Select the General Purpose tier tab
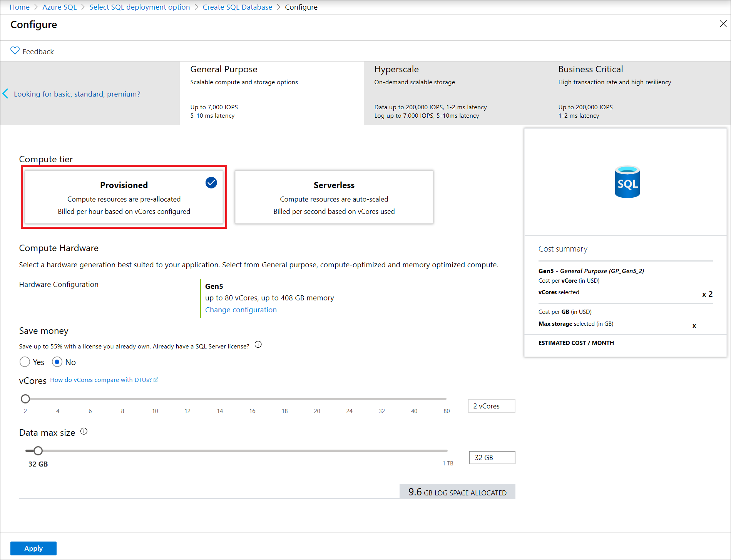 [271, 93]
